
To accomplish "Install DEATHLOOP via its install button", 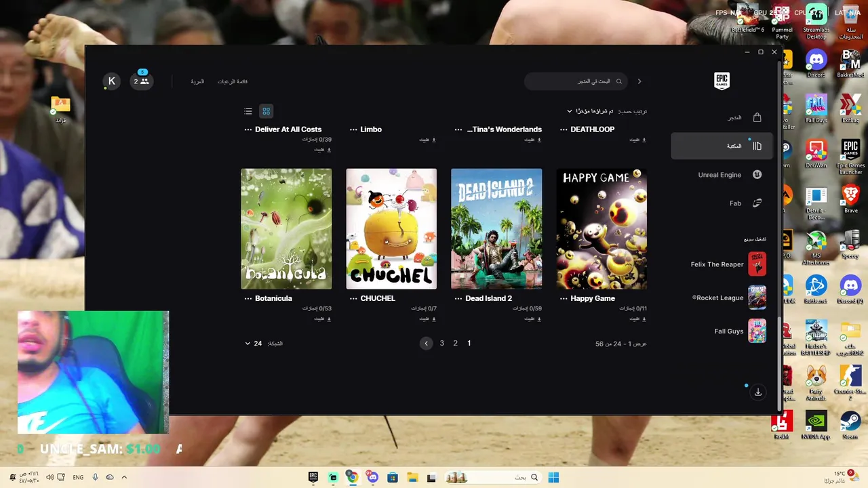I will (638, 140).
